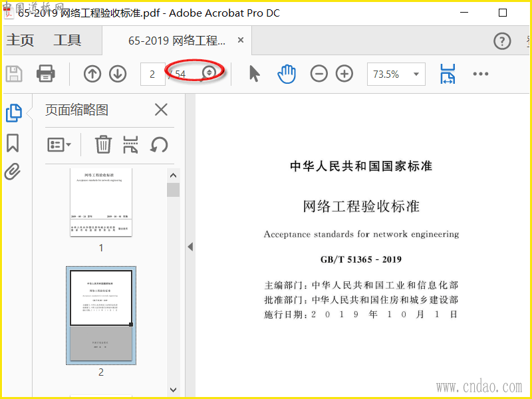The image size is (532, 399).
Task: Go to next page with down arrow
Action: (118, 74)
